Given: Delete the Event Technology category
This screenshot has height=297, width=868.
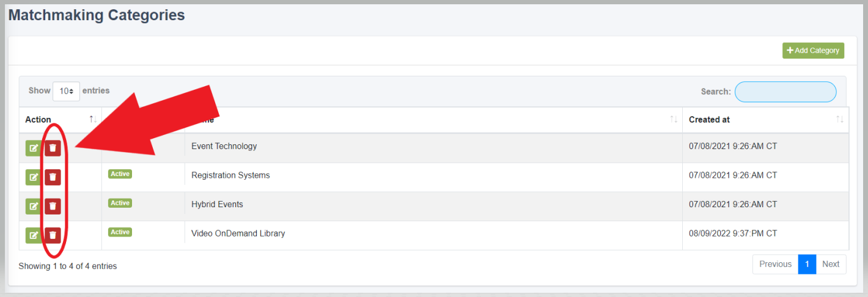Looking at the screenshot, I should 53,148.
